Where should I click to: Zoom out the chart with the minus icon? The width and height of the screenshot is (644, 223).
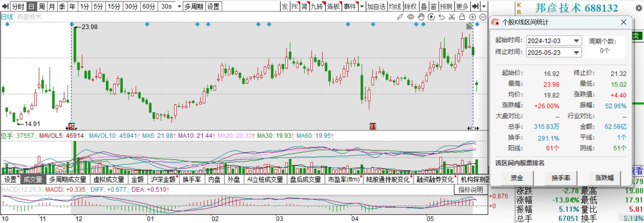pyautogui.click(x=483, y=17)
